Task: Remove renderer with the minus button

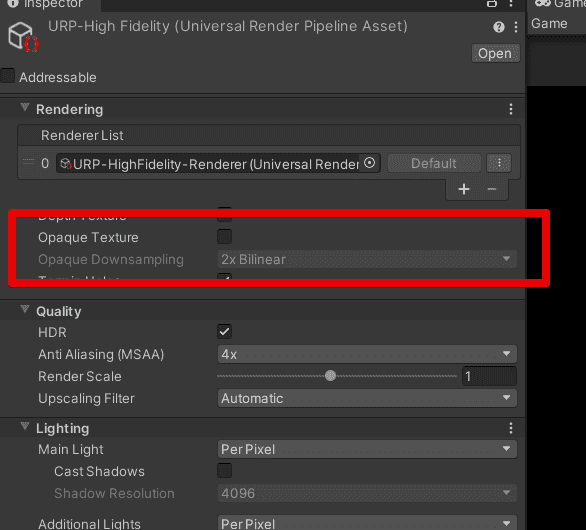Action: [x=491, y=189]
